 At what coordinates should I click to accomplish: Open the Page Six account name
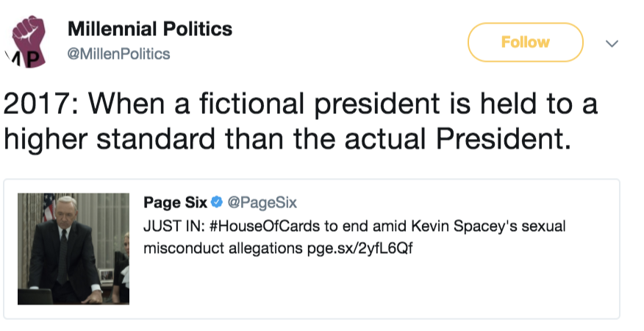[175, 203]
